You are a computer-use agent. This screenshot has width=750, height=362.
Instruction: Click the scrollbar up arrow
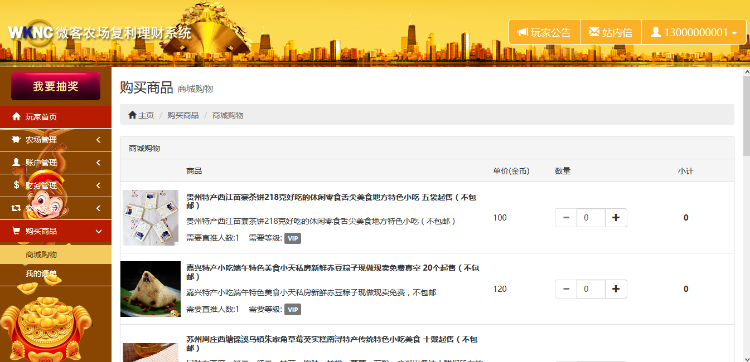click(746, 72)
